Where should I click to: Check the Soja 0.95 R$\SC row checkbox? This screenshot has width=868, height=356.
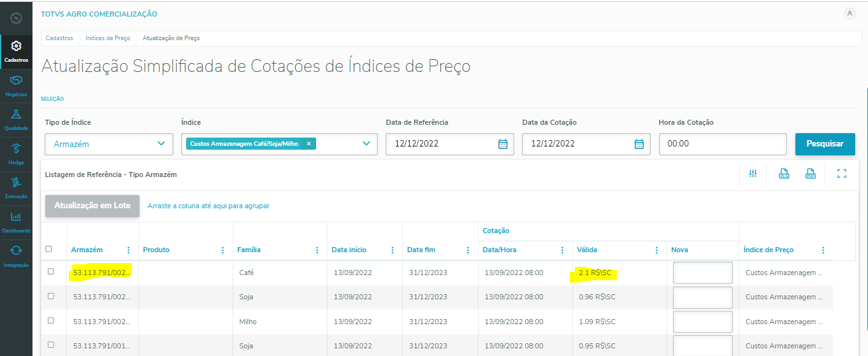pyautogui.click(x=51, y=345)
